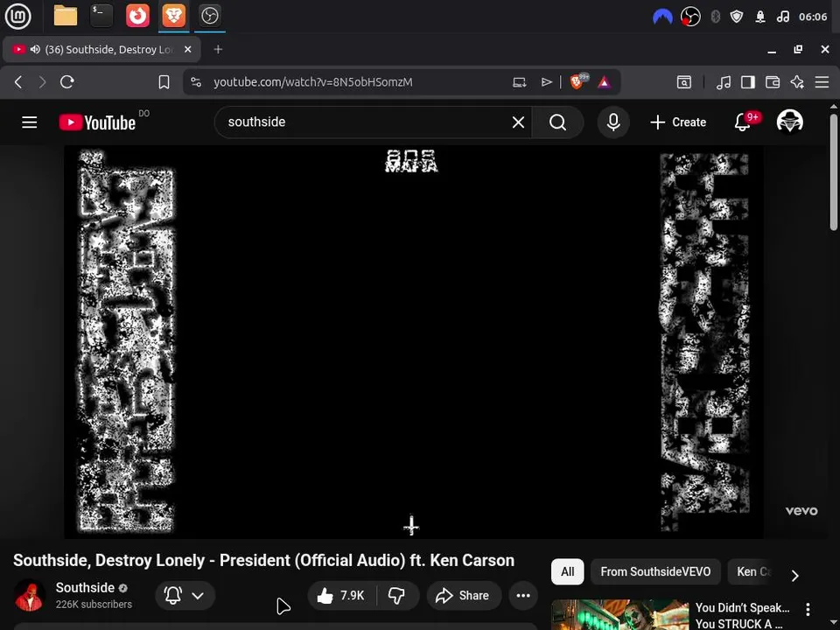Click the page vertical scrollbar
Image resolution: width=840 pixels, height=630 pixels.
(x=834, y=171)
